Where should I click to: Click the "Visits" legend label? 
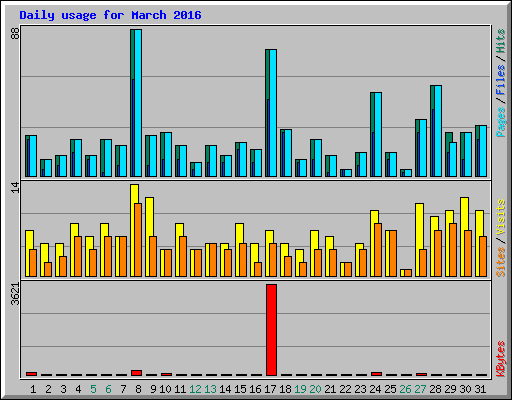click(x=501, y=218)
